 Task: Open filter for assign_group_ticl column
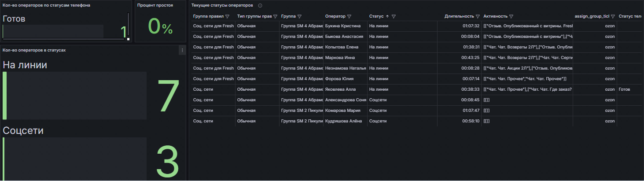[613, 16]
